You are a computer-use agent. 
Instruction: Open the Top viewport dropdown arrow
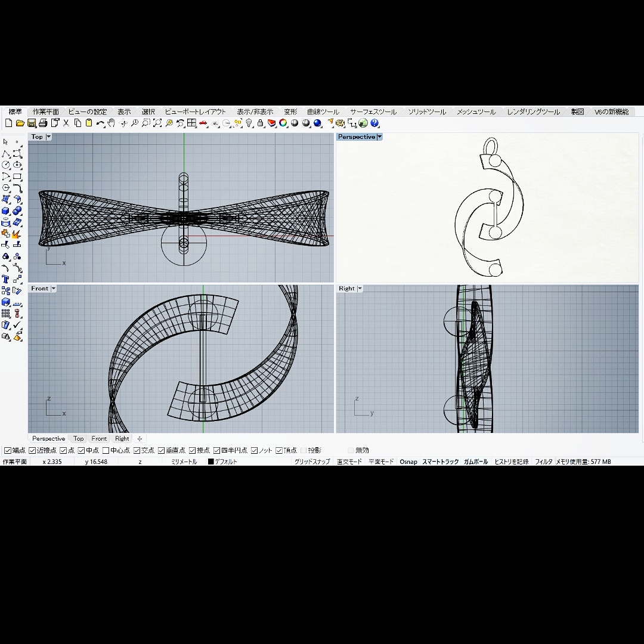49,137
